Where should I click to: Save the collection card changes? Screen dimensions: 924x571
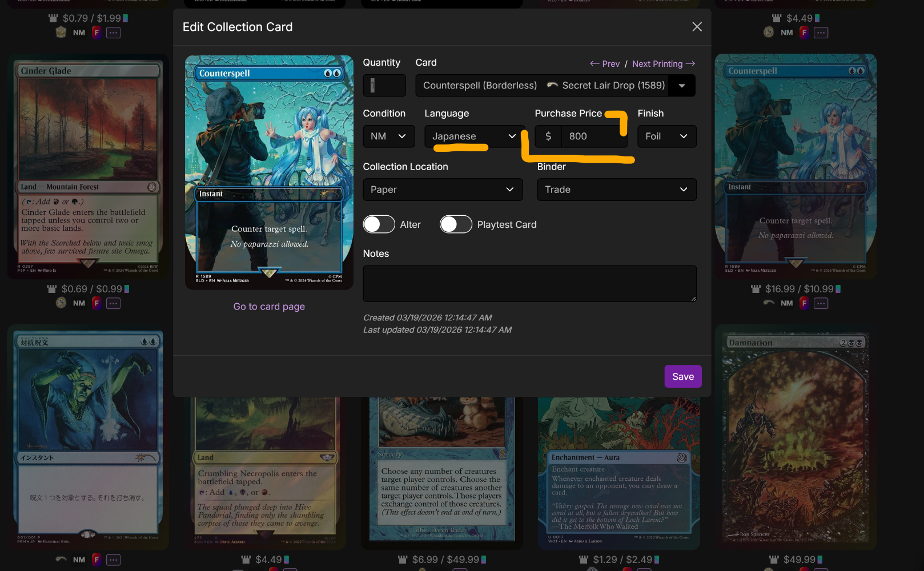pyautogui.click(x=682, y=376)
